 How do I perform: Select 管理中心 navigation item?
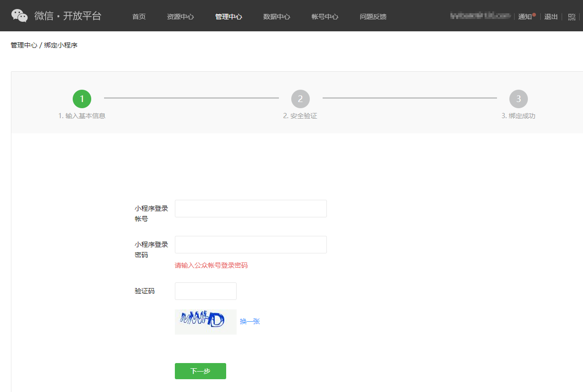click(229, 17)
